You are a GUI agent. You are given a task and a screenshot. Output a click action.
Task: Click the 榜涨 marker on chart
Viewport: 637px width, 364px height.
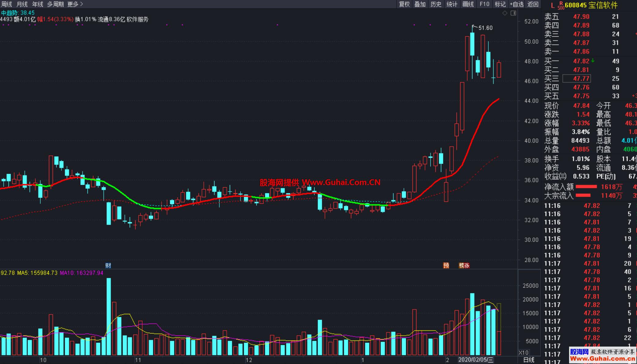pyautogui.click(x=464, y=265)
